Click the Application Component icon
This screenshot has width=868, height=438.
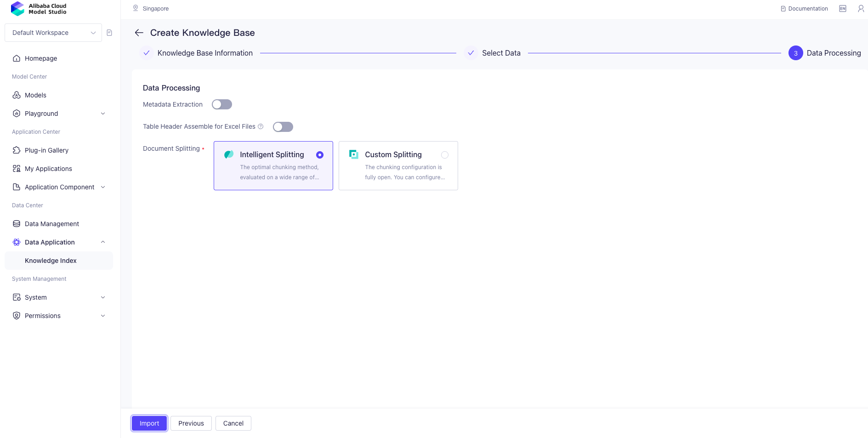click(x=17, y=187)
